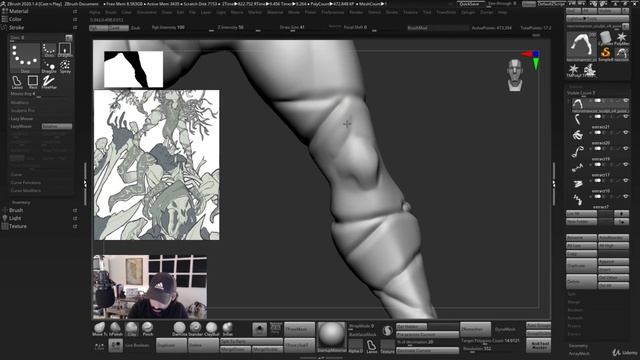Select the hPolish brush
Screen dimensions: 640x360
click(116, 329)
